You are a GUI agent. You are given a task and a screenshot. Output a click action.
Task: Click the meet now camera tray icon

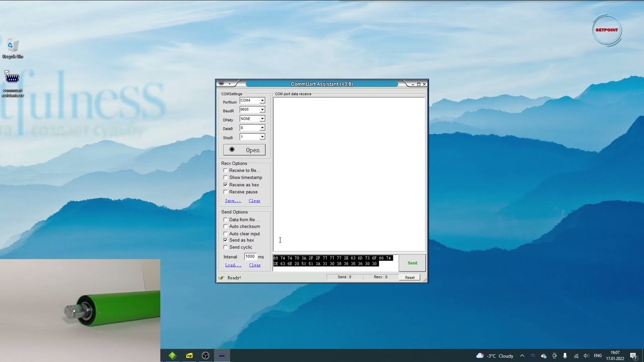coord(554,355)
